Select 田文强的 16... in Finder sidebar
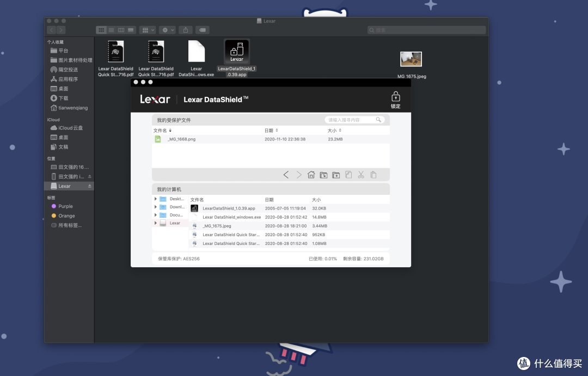Image resolution: width=588 pixels, height=376 pixels. pos(70,167)
